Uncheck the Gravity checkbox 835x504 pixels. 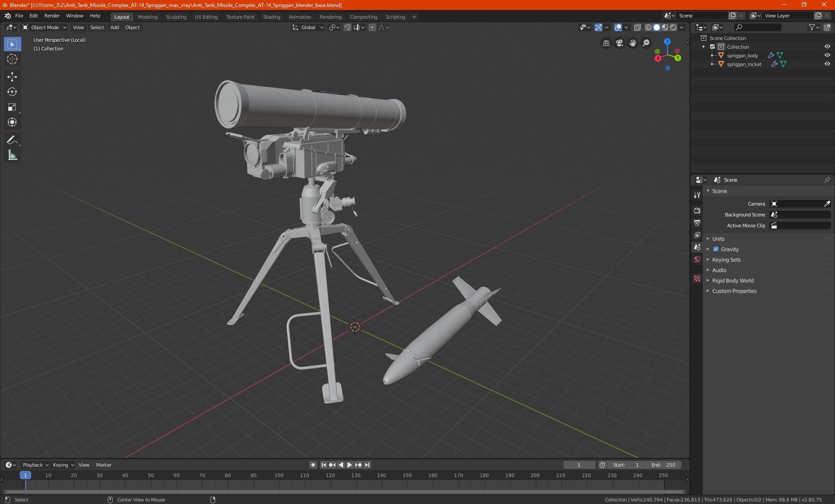point(716,249)
